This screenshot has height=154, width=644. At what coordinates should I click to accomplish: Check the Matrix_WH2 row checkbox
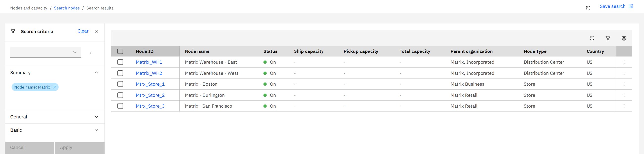120,73
